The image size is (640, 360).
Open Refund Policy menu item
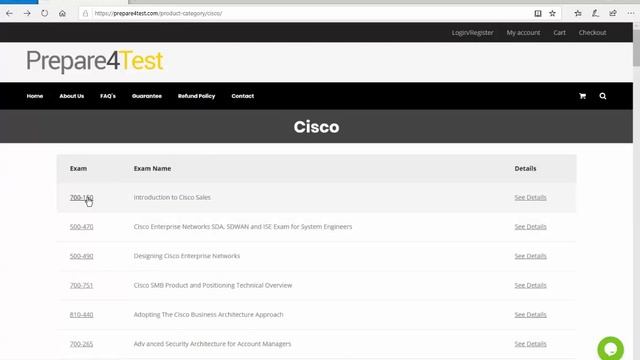point(196,96)
